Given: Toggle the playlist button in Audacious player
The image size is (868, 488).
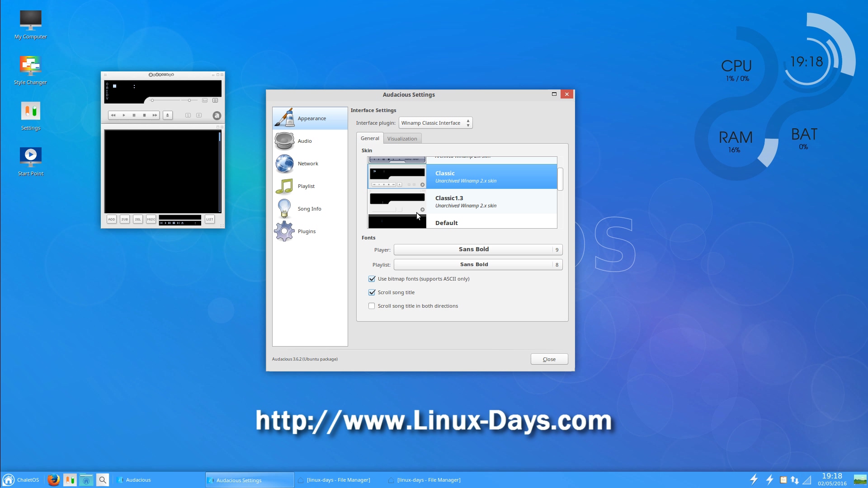Looking at the screenshot, I should tap(215, 100).
